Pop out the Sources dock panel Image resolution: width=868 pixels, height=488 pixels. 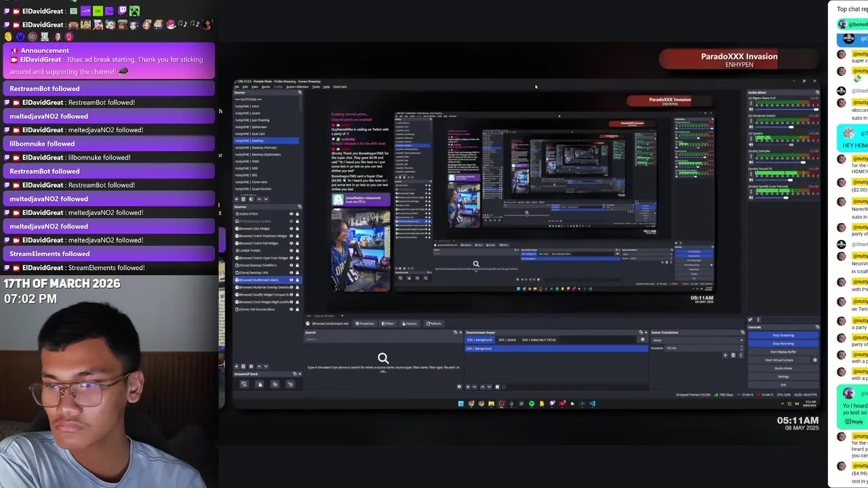pyautogui.click(x=300, y=207)
